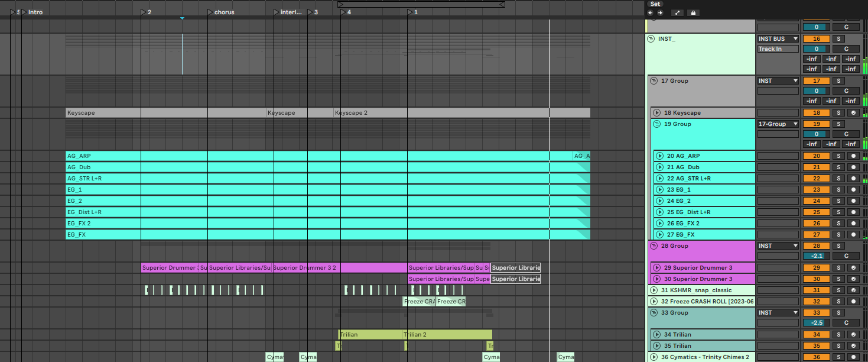The width and height of the screenshot is (868, 362).
Task: Open INST routing dropdown on 28 Group
Action: [x=778, y=246]
